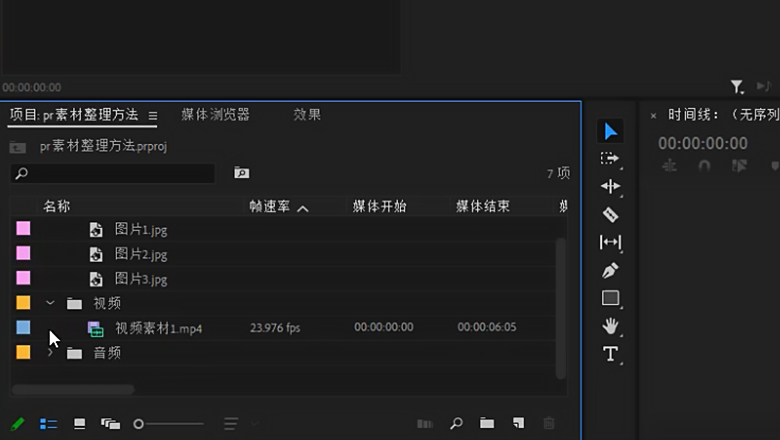Screen dimensions: 780x440
Task: Create a New Bin
Action: tap(487, 423)
